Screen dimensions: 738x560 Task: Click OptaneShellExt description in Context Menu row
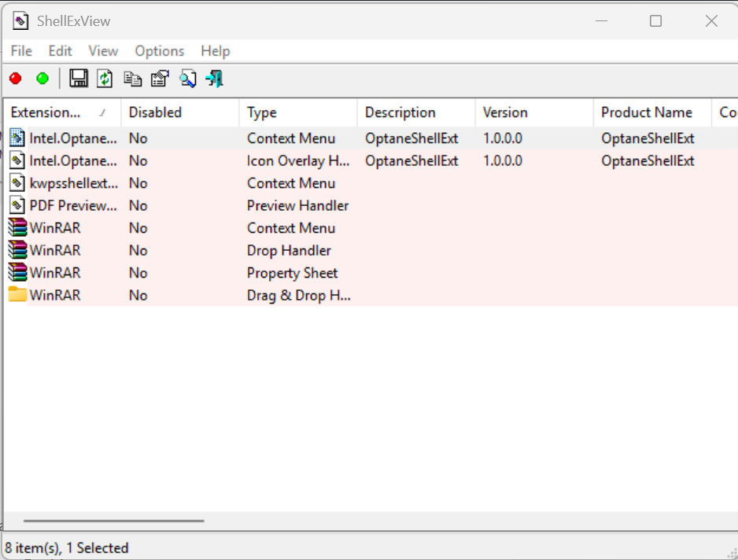(x=411, y=138)
